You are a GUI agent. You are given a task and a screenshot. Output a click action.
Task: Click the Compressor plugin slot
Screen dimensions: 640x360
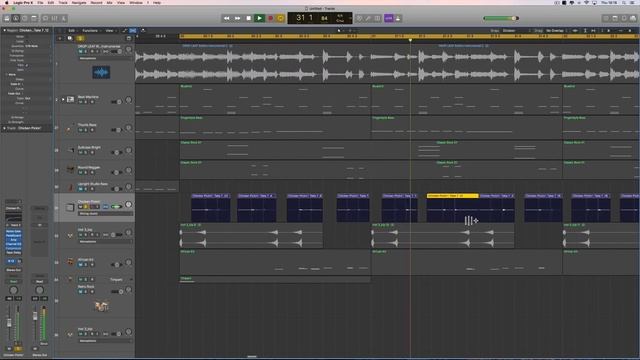[x=13, y=248]
